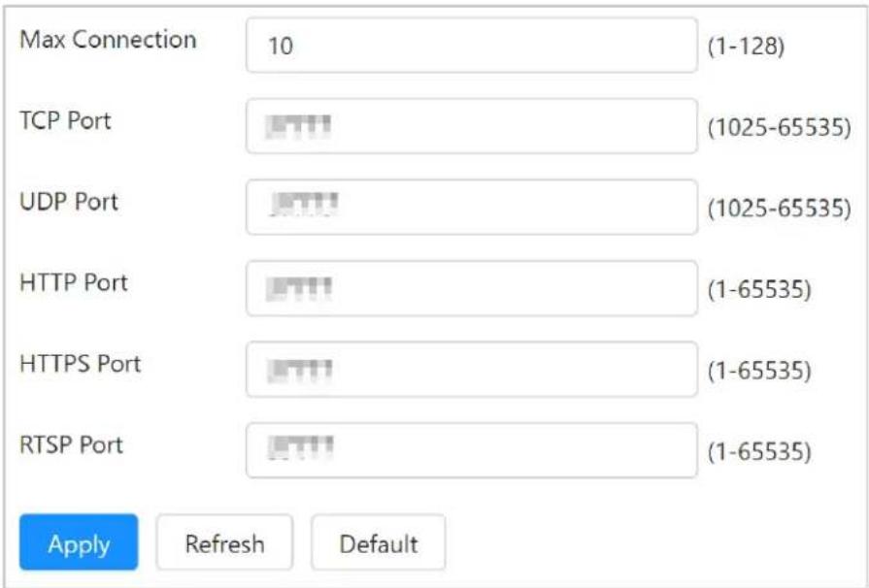Image resolution: width=869 pixels, height=588 pixels.
Task: Focus the Max Connection input field
Action: coord(472,45)
